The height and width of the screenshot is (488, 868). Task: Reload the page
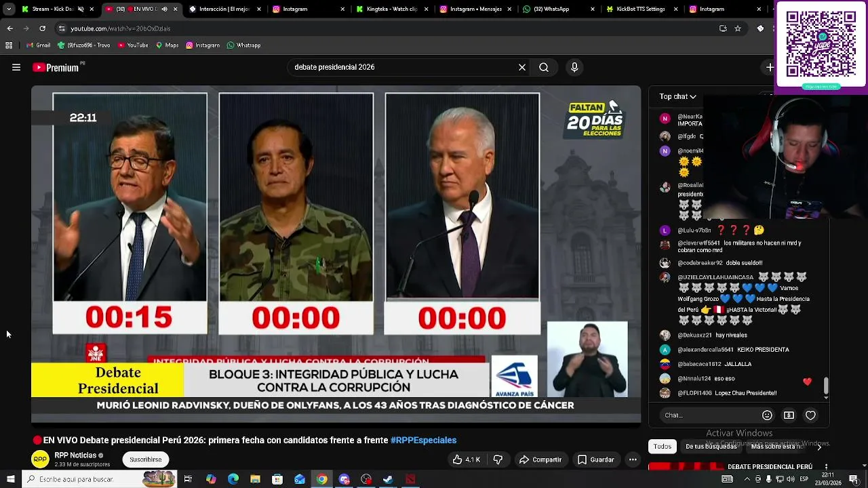tap(42, 28)
